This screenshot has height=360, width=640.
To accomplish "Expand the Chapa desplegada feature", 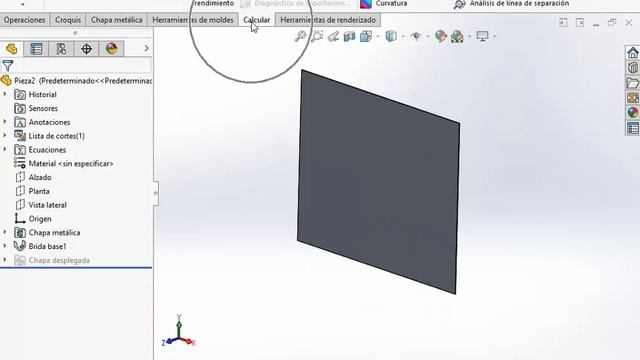I will 5,260.
